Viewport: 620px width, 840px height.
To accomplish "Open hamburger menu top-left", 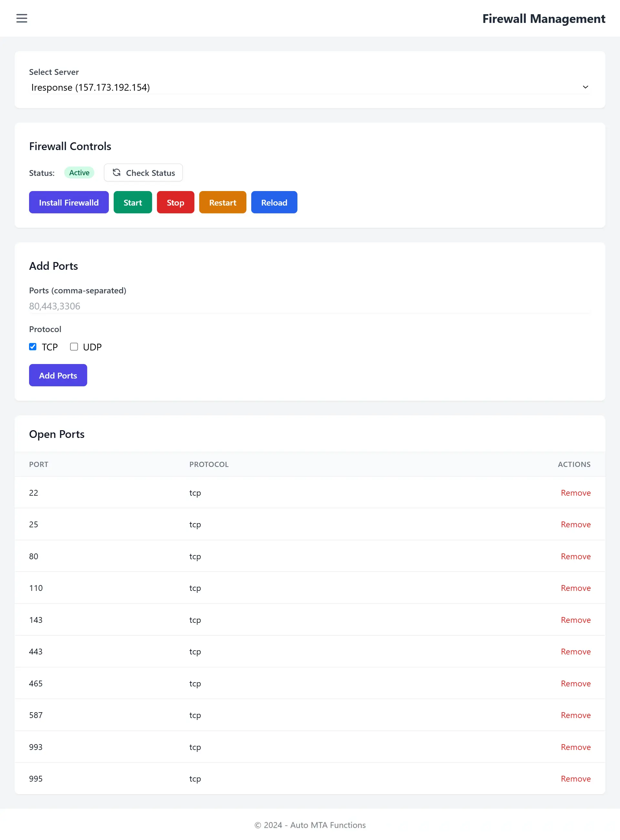I will (22, 18).
